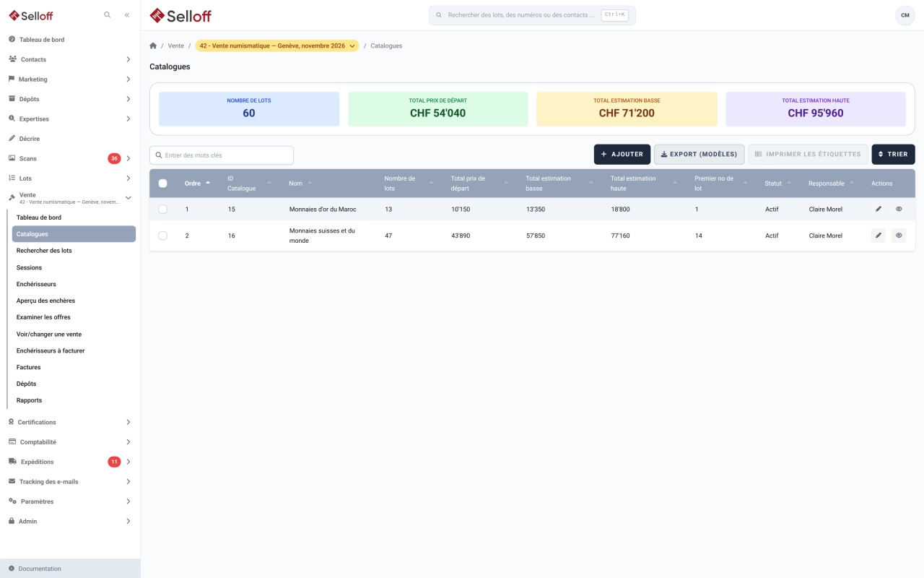Image resolution: width=924 pixels, height=578 pixels.
Task: Collapse the sidebar with double-chevron icon
Action: (x=127, y=14)
